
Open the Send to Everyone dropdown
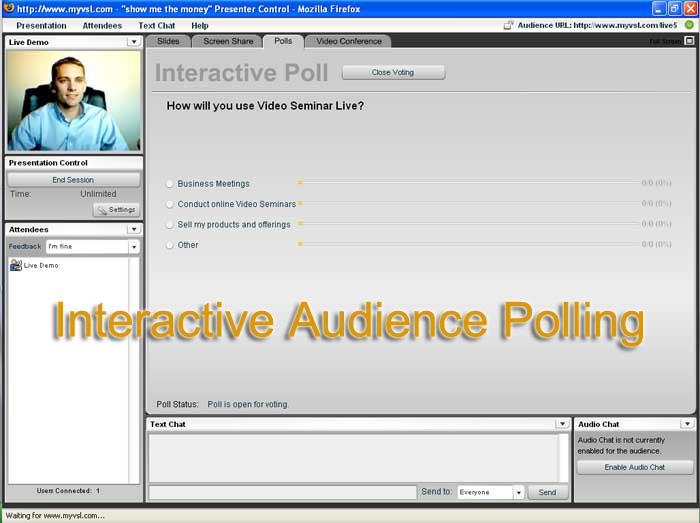pyautogui.click(x=518, y=492)
